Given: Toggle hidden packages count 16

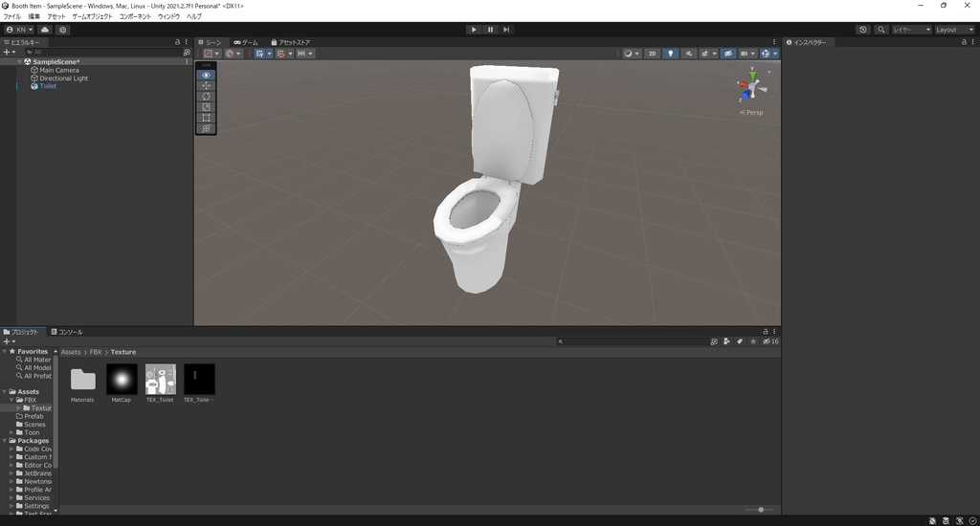Looking at the screenshot, I should point(770,341).
